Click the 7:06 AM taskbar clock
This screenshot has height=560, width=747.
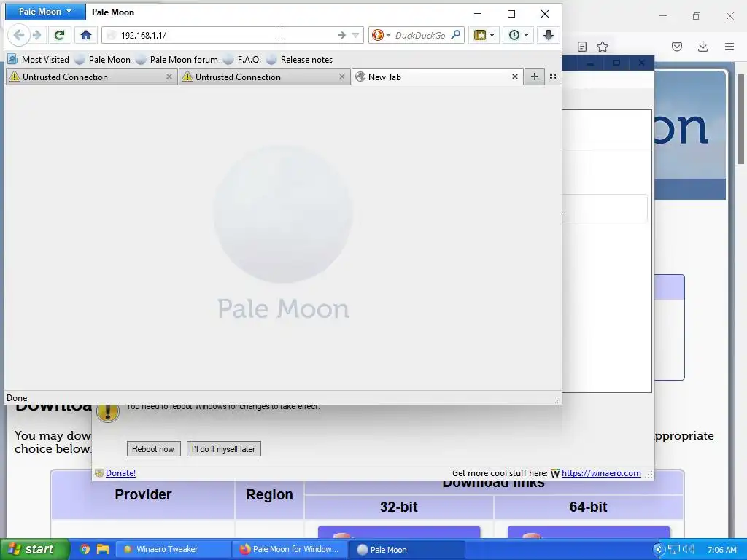coord(721,550)
